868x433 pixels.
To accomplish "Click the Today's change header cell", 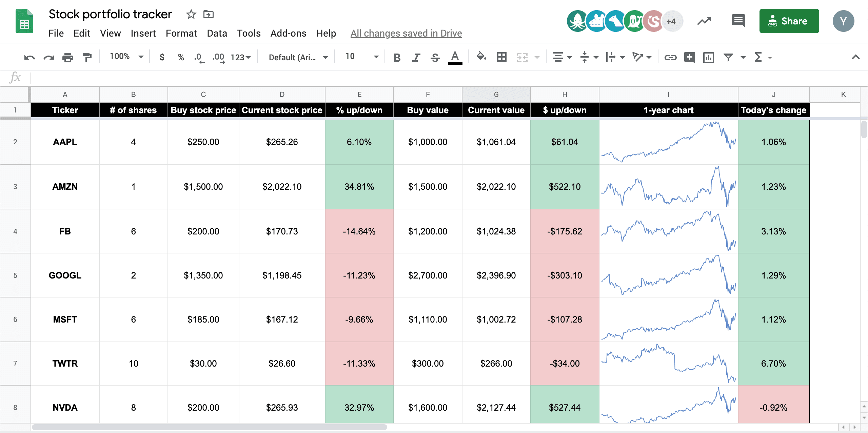I will click(x=774, y=110).
